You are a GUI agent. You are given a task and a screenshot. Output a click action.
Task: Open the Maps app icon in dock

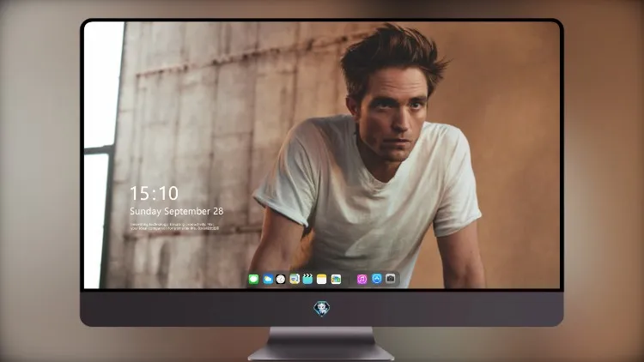(295, 279)
